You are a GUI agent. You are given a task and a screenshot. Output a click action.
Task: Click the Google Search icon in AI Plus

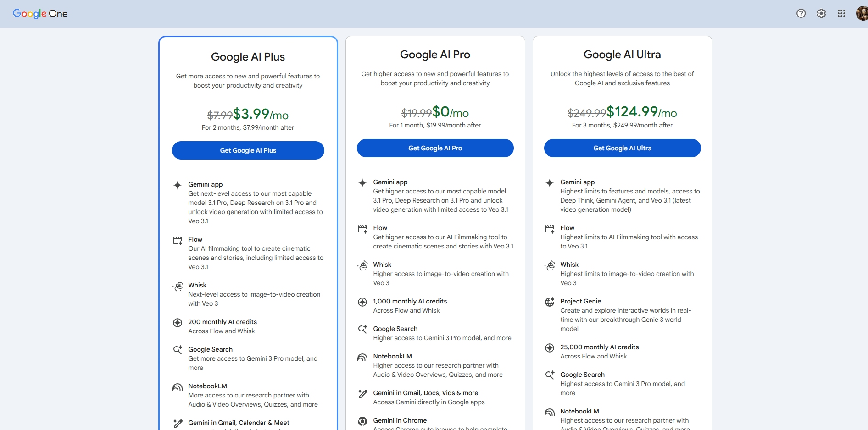(178, 350)
